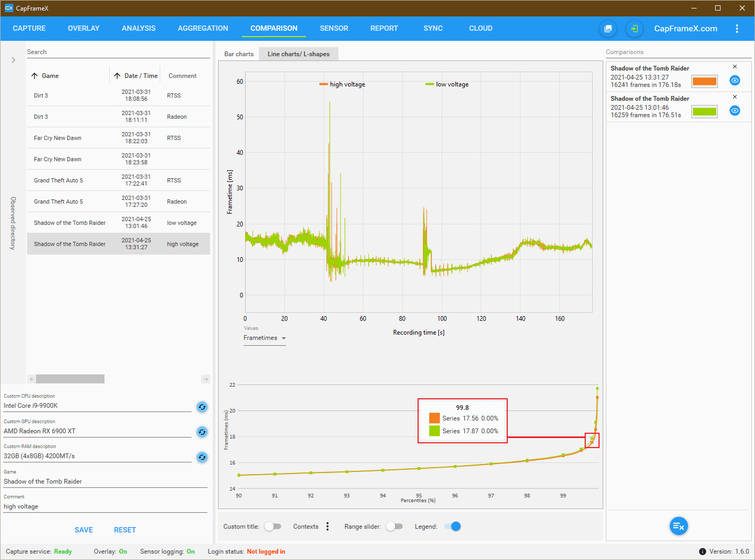Edit the Custom RAM description field
Screen dimensions: 755x560
98,456
